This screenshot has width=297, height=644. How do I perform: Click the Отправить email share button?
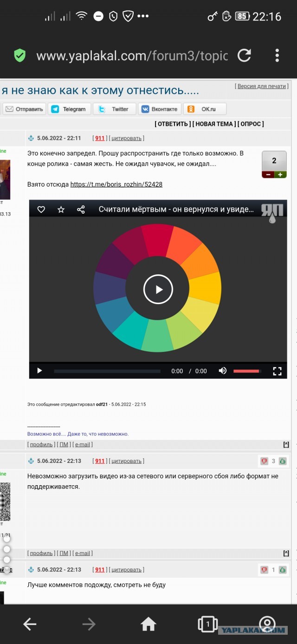tap(24, 109)
